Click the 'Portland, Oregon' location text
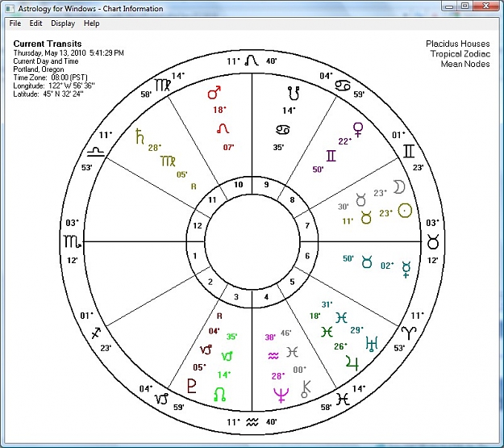 (x=39, y=69)
